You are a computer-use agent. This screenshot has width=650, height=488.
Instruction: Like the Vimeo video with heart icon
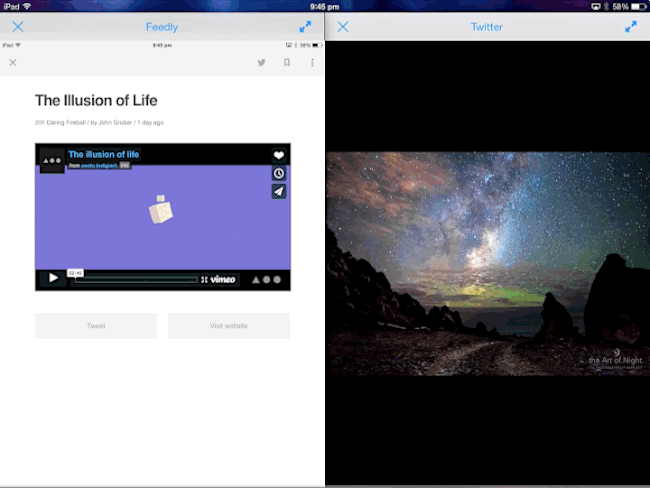[279, 156]
